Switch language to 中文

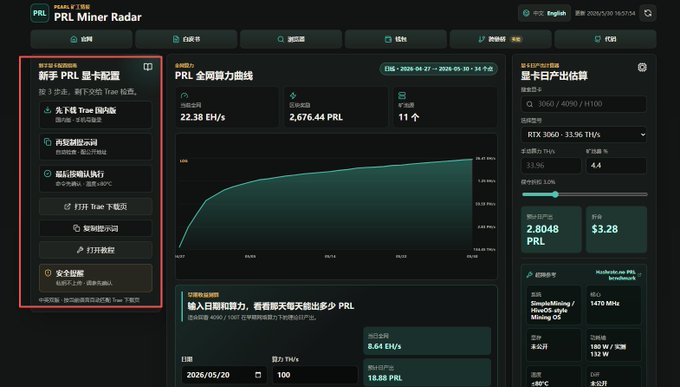pyautogui.click(x=538, y=13)
